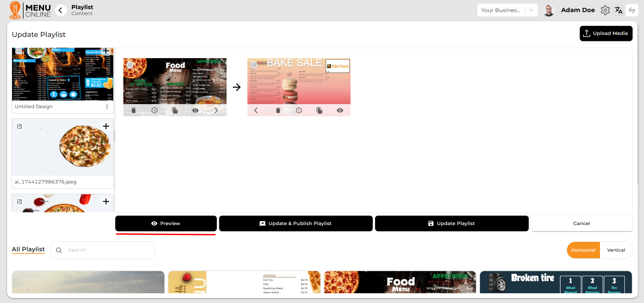This screenshot has height=303, width=644.
Task: Open schedule clock on BAKE SALE slide
Action: click(299, 111)
